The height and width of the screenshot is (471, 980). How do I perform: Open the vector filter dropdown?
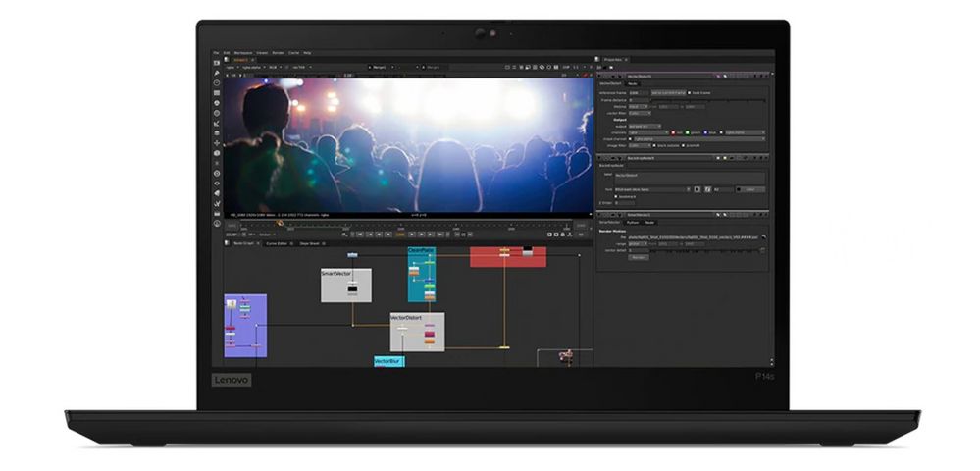640,113
